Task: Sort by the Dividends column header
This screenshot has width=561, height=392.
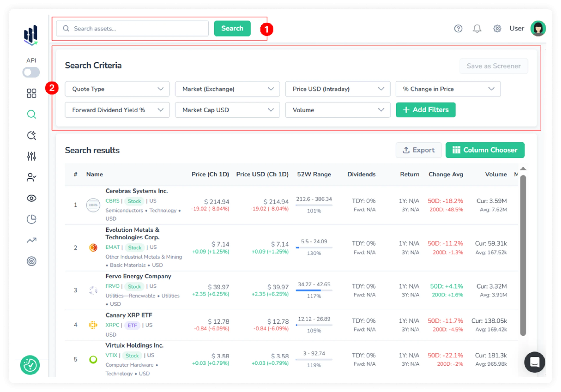Action: click(x=361, y=174)
